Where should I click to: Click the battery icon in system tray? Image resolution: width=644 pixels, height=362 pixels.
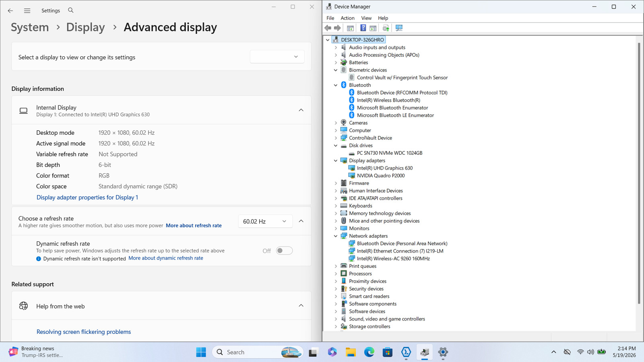(601, 352)
